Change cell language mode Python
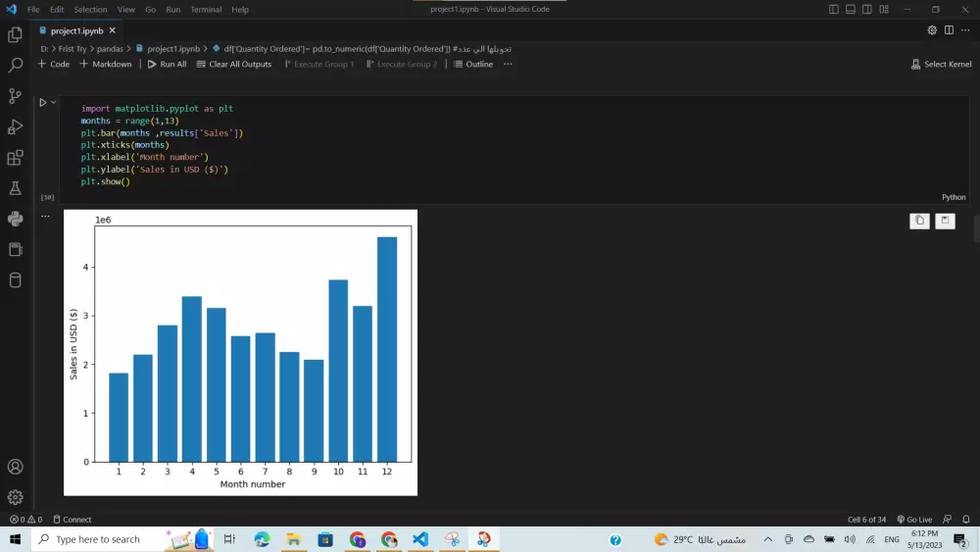 (954, 197)
